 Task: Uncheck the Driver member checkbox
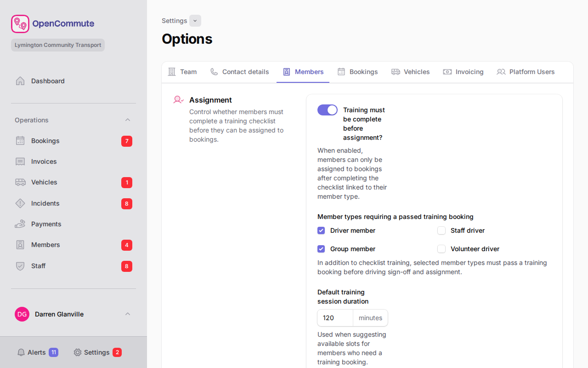[x=321, y=230]
